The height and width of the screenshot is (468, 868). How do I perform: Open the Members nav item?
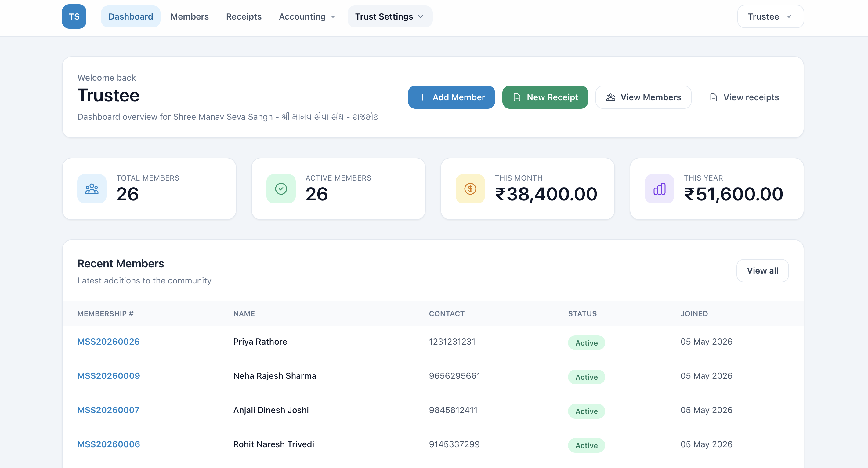[x=189, y=16]
